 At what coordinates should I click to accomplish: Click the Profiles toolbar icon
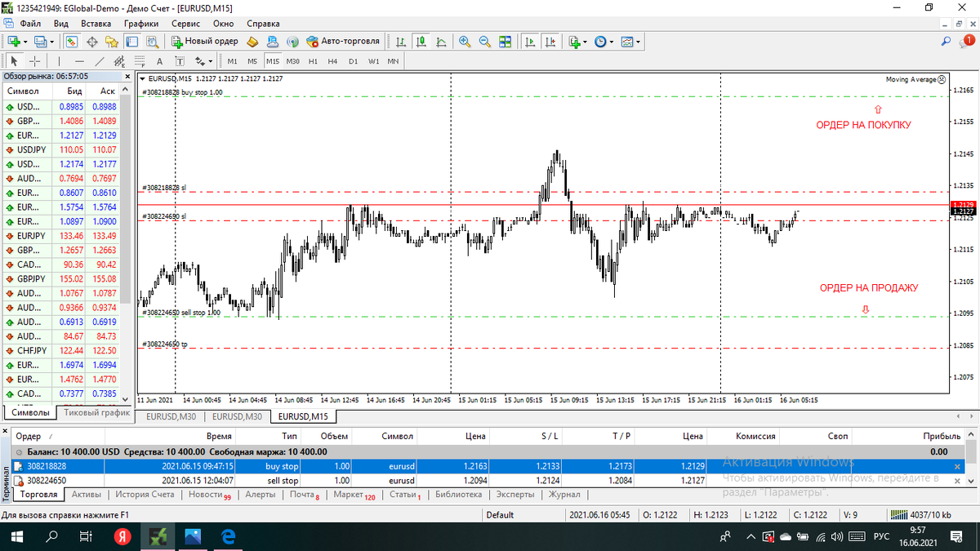[41, 41]
